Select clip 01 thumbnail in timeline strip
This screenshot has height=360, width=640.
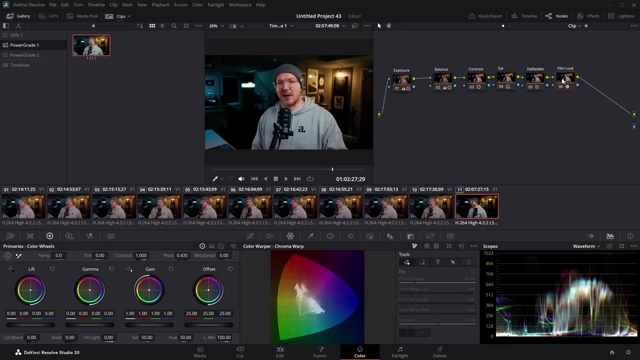pyautogui.click(x=24, y=207)
